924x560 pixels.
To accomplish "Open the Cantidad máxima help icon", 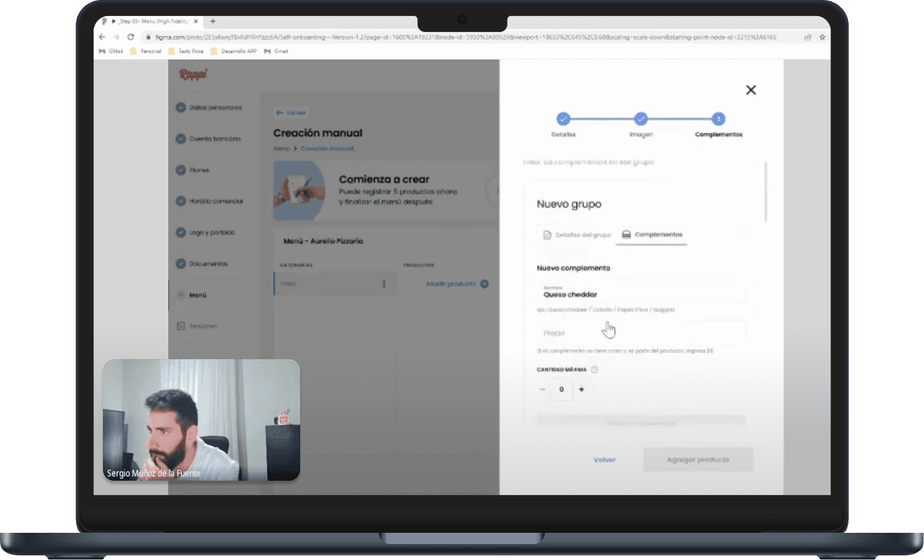I will point(594,370).
